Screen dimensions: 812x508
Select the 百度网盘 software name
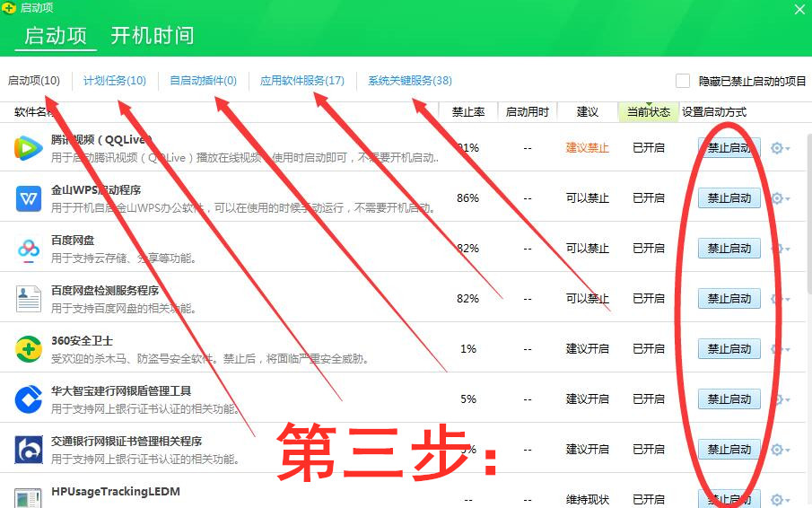point(73,241)
